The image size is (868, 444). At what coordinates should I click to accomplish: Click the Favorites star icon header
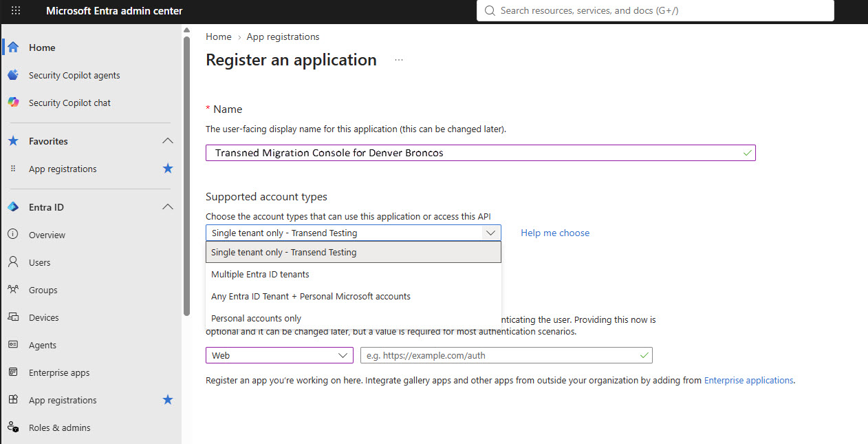(13, 141)
